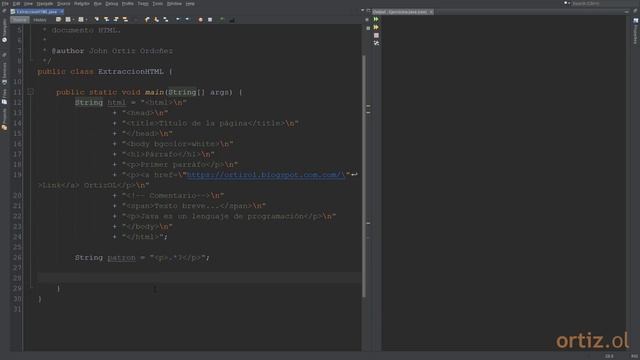
Task: Click the Back navigation toolbar icon
Action: coord(68,20)
